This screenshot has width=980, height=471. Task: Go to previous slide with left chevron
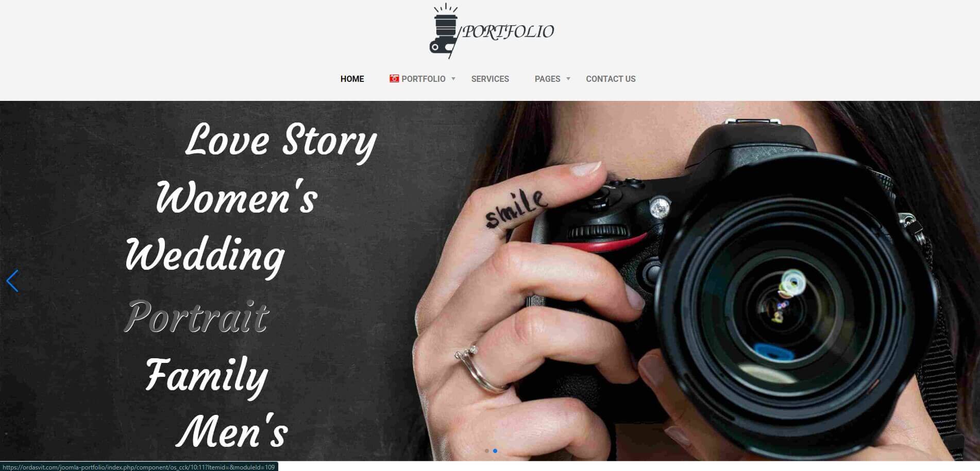tap(12, 281)
